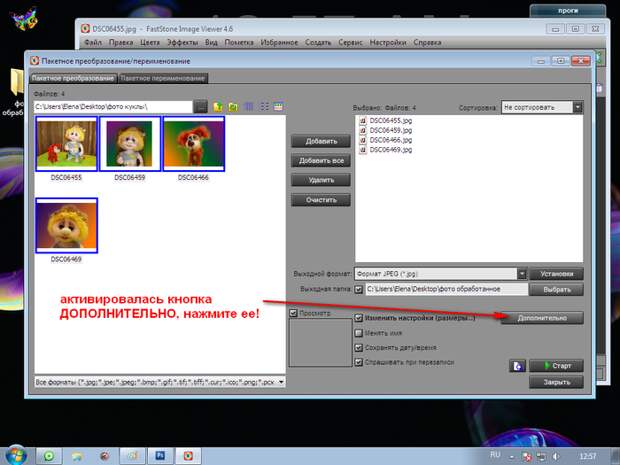Switch file list to thumbnails view icon
The height and width of the screenshot is (465, 620).
278,106
